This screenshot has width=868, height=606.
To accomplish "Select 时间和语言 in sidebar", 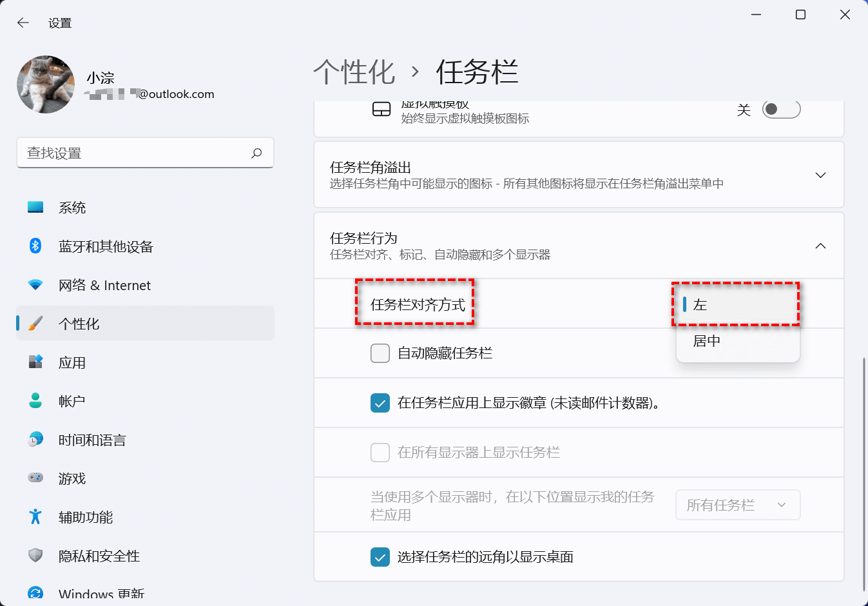I will click(x=92, y=439).
